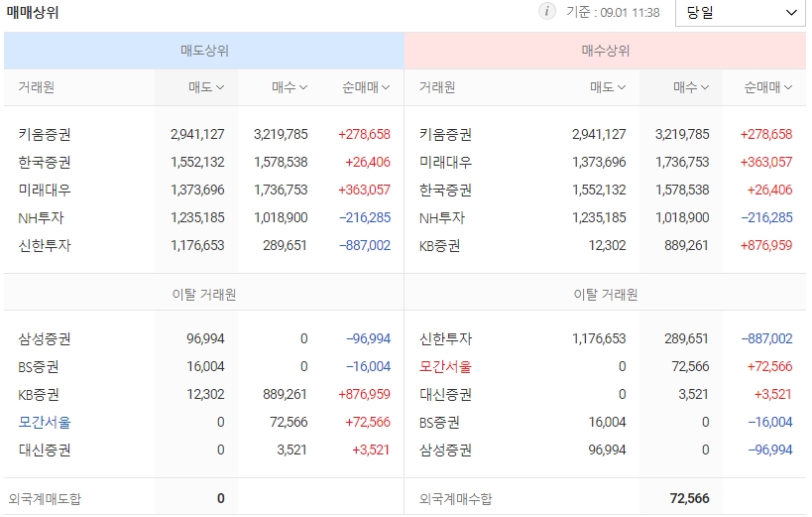812x517 pixels.
Task: Sort 매도상위 table by 매수 column
Action: click(290, 87)
